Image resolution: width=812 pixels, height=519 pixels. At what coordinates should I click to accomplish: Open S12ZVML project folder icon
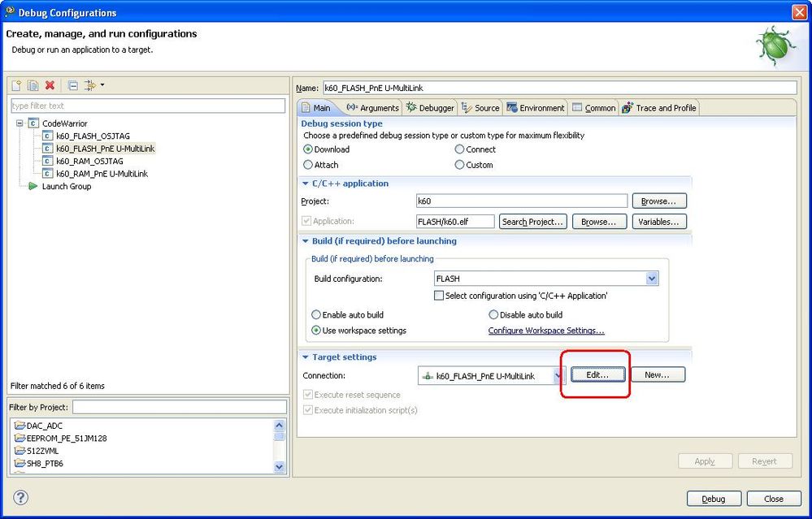[x=20, y=451]
